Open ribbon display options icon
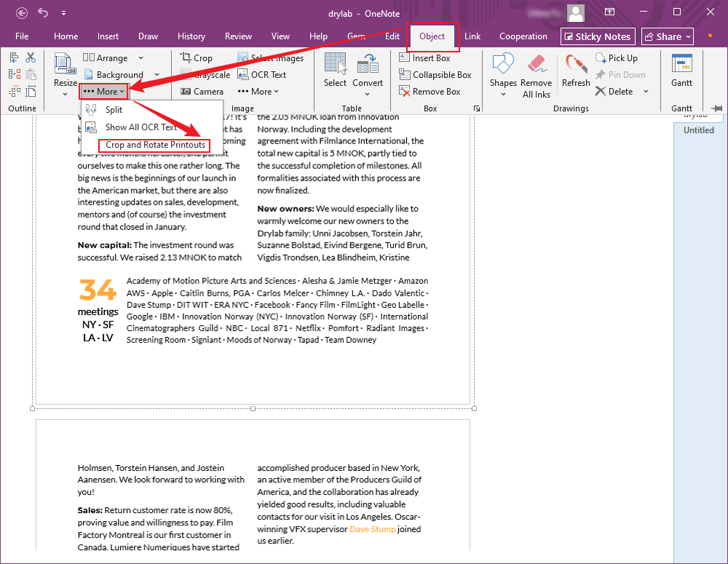This screenshot has width=728, height=564. point(609,12)
